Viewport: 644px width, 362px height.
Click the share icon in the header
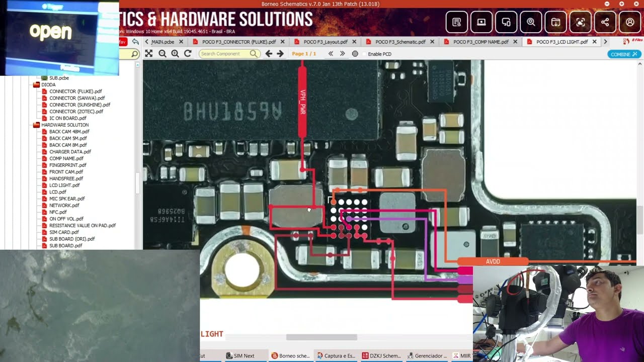click(605, 22)
